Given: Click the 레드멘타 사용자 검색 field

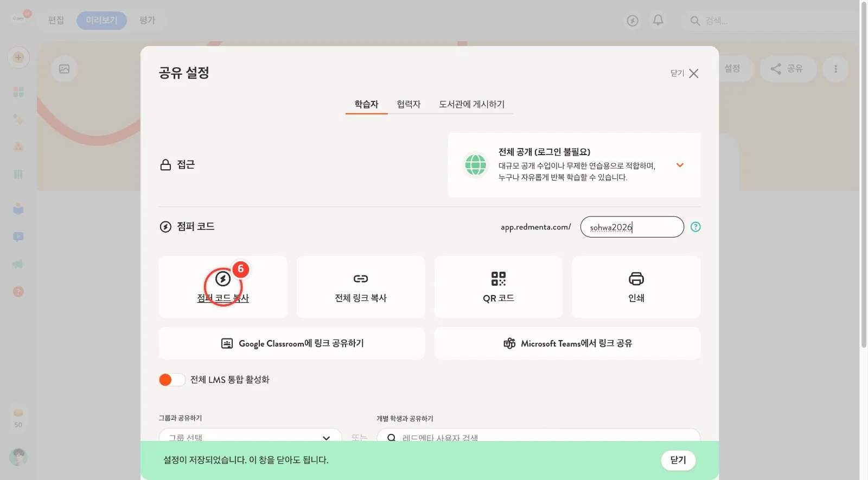Looking at the screenshot, I should tap(538, 437).
